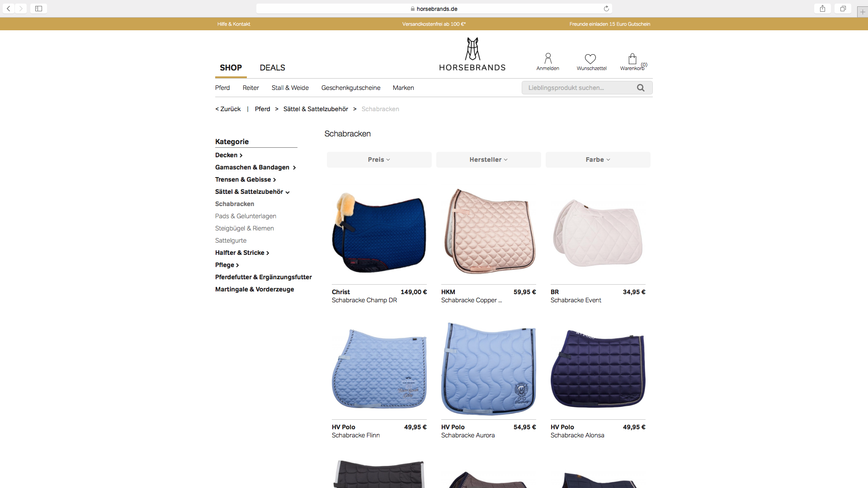This screenshot has width=868, height=488.
Task: Open HV Polo Schabracke Alonsa image
Action: (x=598, y=368)
